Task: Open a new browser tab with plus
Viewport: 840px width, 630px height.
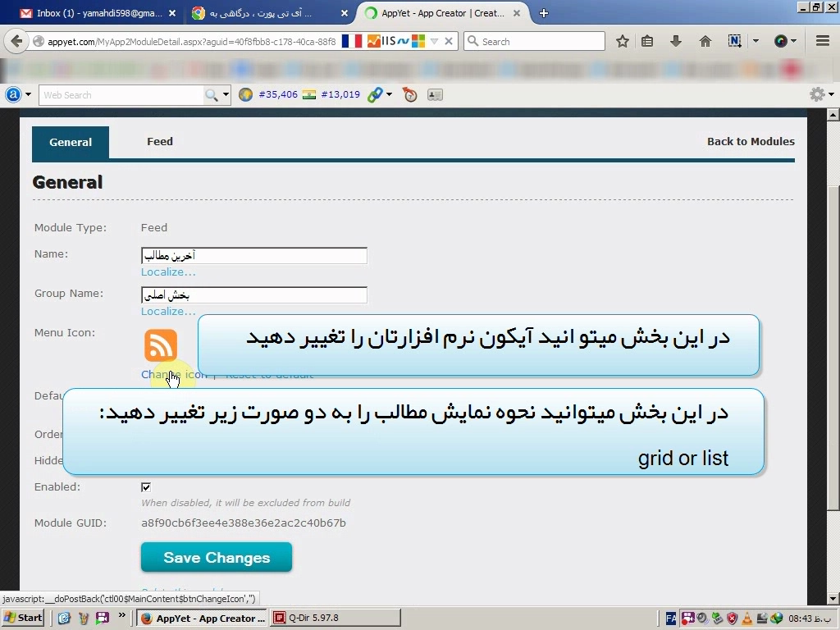Action: pos(544,13)
